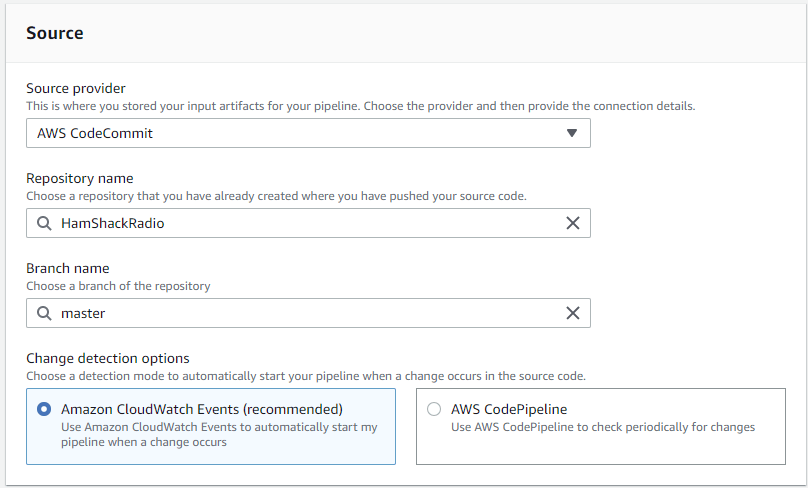Click the 'check periodically for changes' description
Image resolution: width=808 pixels, height=488 pixels.
click(x=603, y=427)
